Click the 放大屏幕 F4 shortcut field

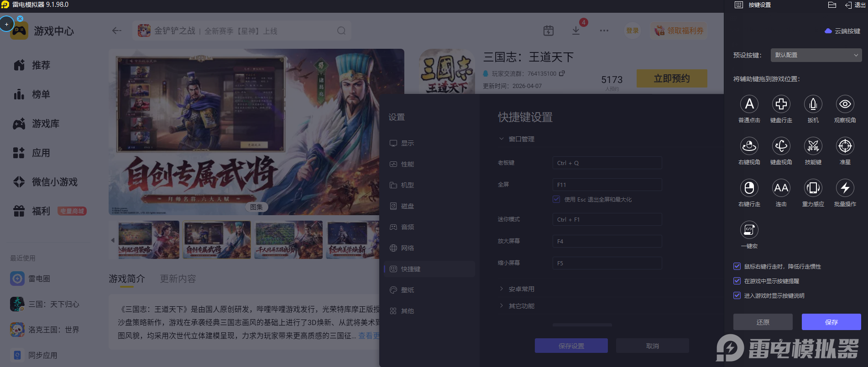click(607, 241)
